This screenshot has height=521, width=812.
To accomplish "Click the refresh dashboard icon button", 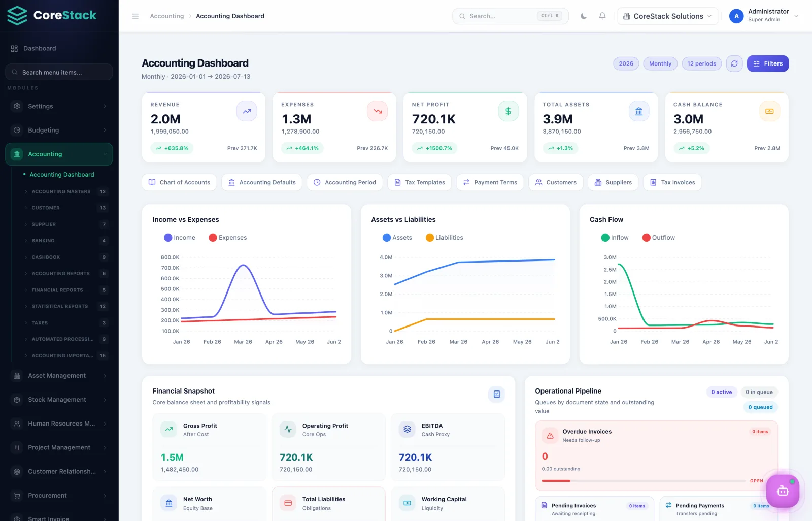I will tap(734, 63).
